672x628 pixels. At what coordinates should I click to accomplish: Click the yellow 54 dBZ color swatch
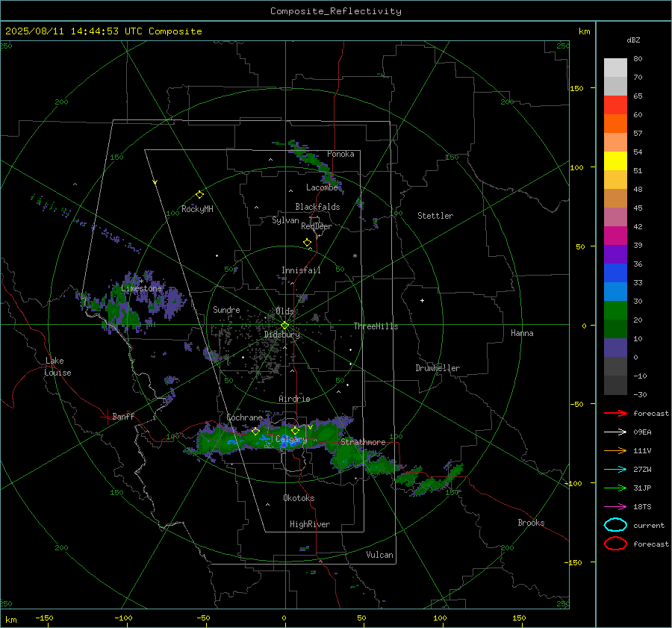(x=615, y=161)
